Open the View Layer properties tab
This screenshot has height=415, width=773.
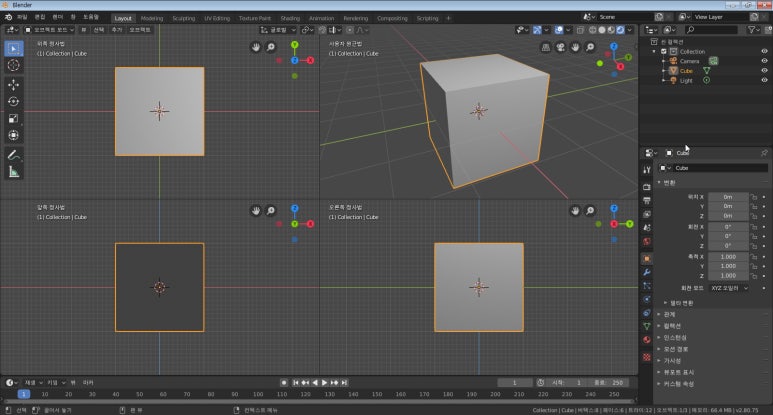point(647,214)
